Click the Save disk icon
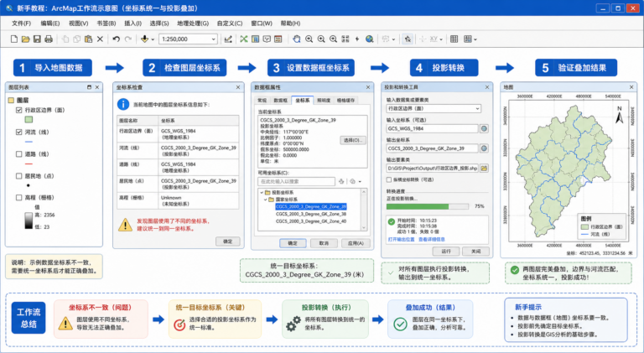Image resolution: width=644 pixels, height=353 pixels. coord(37,39)
